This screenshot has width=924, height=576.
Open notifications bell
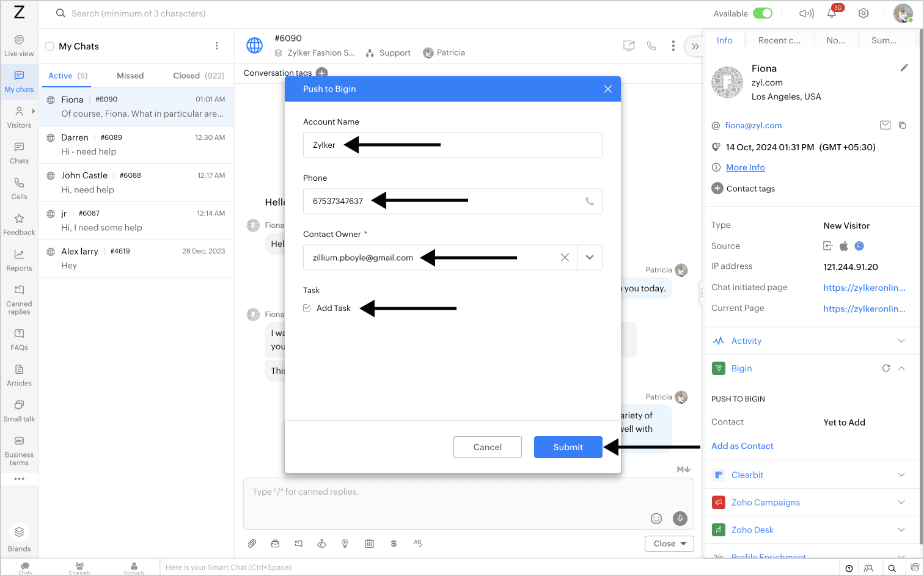pos(832,13)
